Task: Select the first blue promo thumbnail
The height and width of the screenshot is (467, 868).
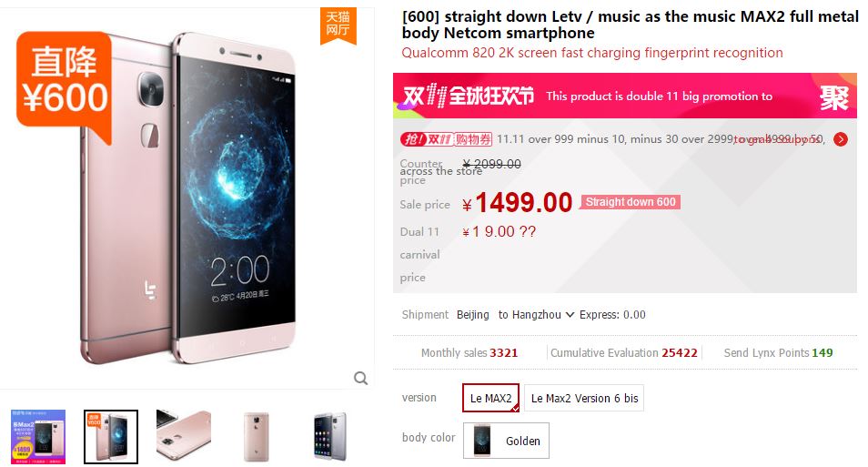Action: click(x=38, y=437)
